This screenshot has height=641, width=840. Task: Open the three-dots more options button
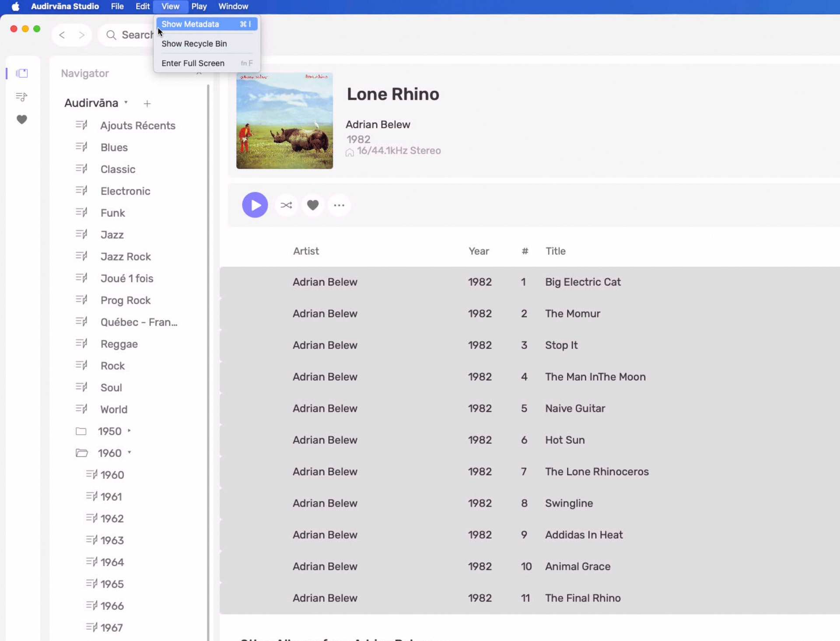pos(339,205)
